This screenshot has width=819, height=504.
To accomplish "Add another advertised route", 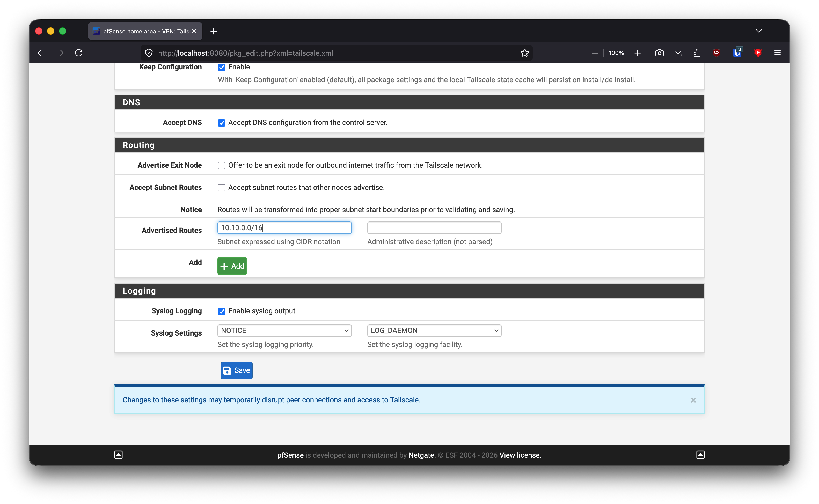I will click(232, 266).
